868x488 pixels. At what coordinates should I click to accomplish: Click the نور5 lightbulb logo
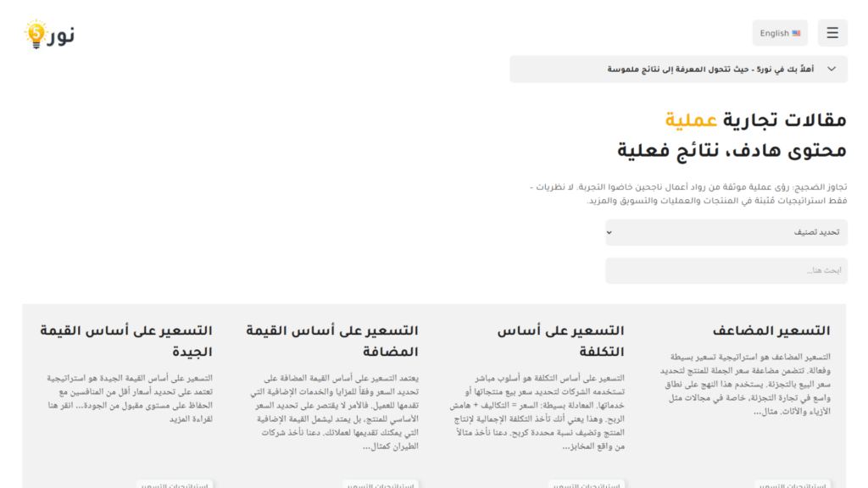(x=48, y=34)
